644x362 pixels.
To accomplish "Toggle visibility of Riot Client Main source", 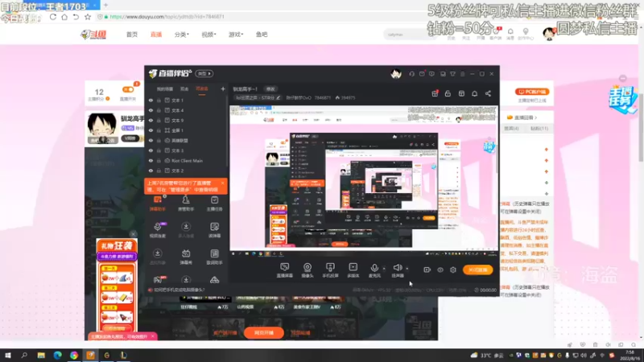I will pos(151,160).
